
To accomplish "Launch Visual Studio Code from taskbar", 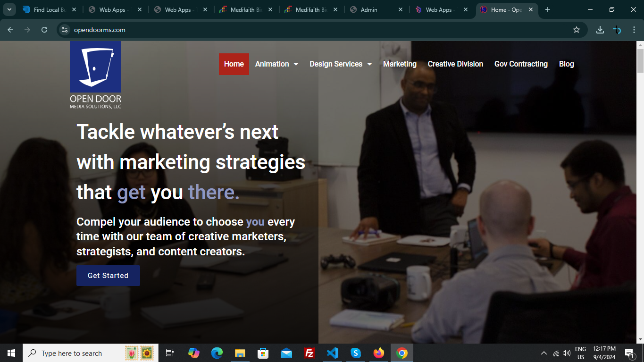I will pyautogui.click(x=333, y=353).
